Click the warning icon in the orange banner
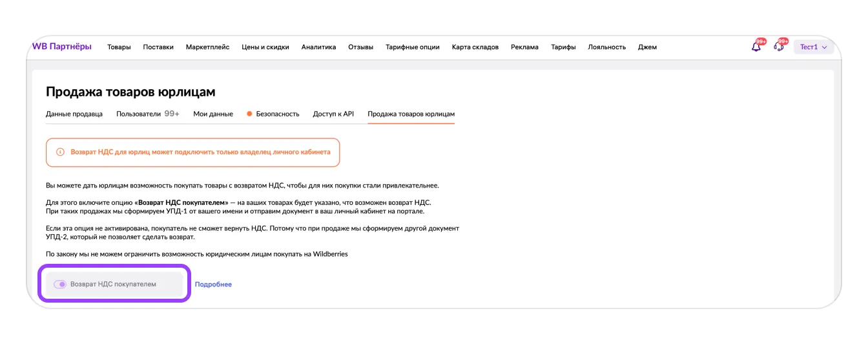This screenshot has width=868, height=344. pos(60,152)
